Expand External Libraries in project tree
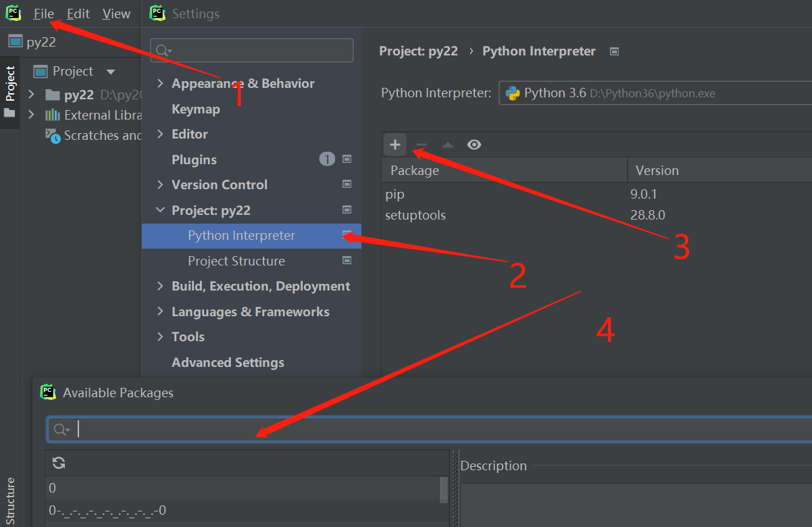Screen dimensions: 812x527 [x=31, y=115]
